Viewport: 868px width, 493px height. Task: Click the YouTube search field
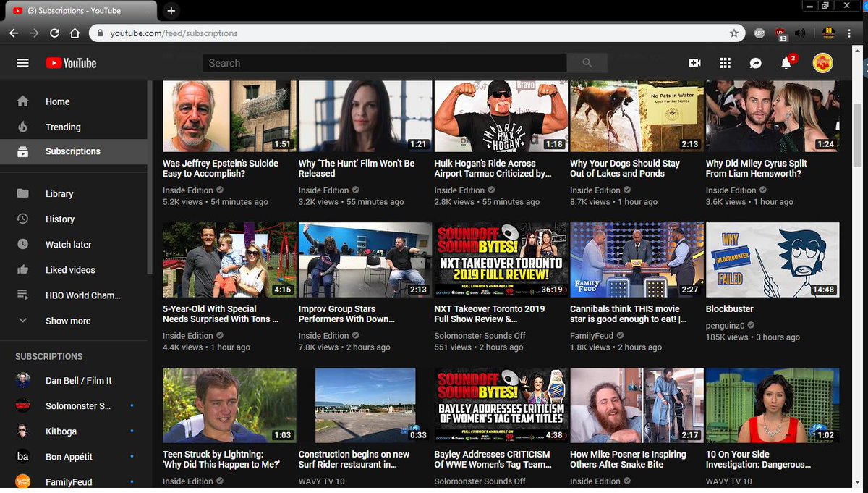(384, 63)
